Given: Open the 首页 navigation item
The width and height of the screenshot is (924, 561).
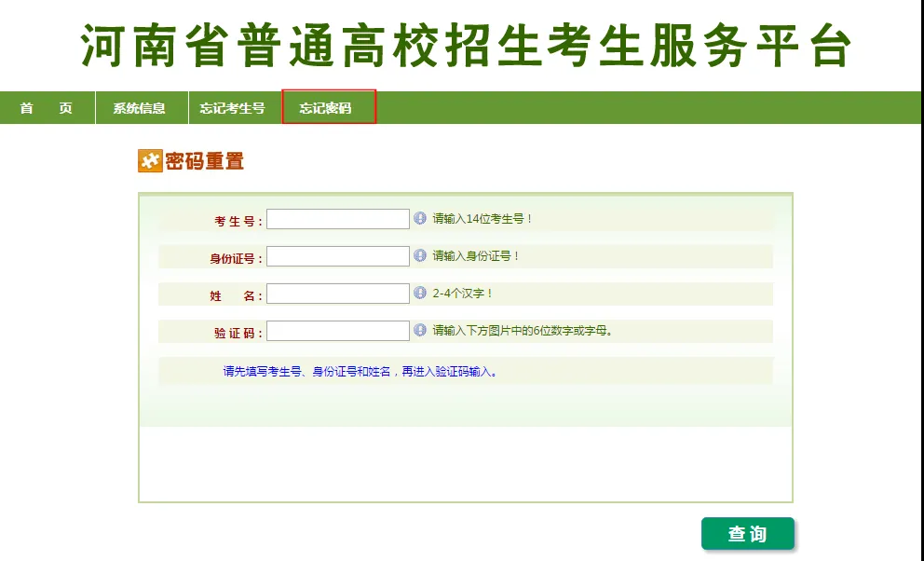Looking at the screenshot, I should (x=47, y=108).
